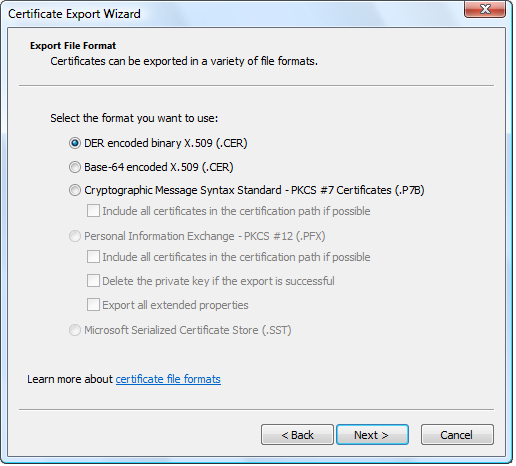
Task: Select the PKCS #7 Certificates (.P7B) format
Action: 75,190
